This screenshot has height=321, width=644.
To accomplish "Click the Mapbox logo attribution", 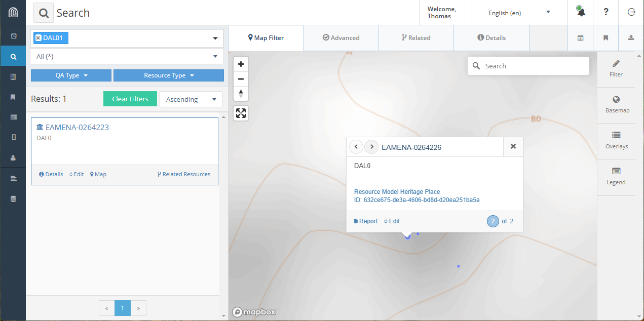I will point(254,312).
